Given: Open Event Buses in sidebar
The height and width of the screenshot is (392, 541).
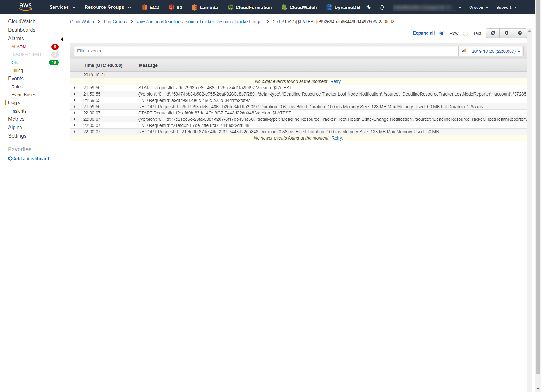Looking at the screenshot, I should (24, 95).
